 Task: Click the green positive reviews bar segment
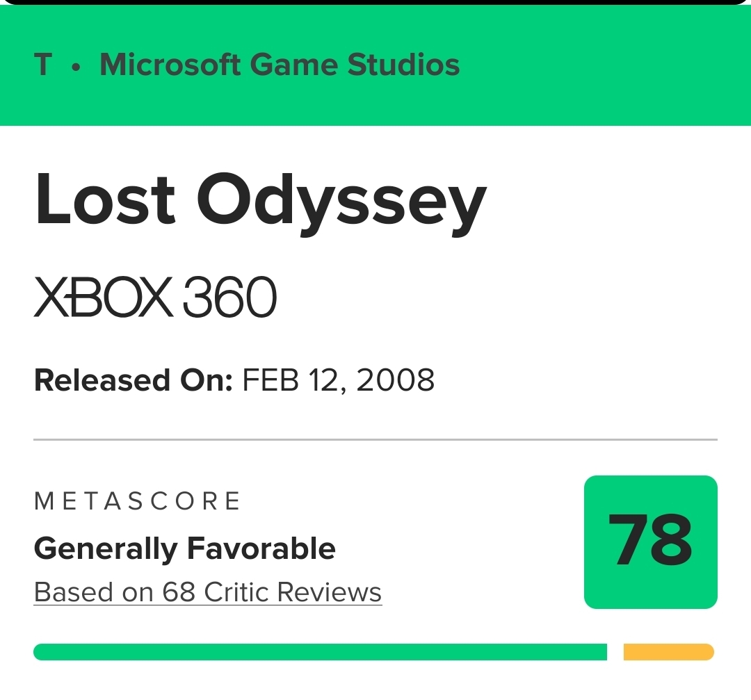320,652
